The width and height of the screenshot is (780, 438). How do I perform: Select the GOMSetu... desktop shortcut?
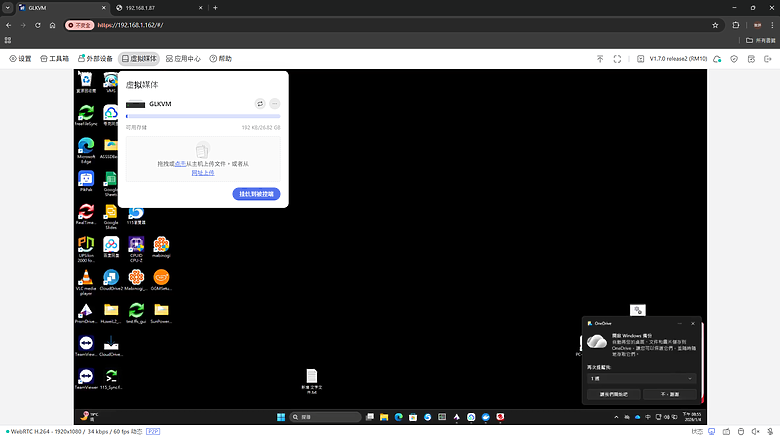161,280
